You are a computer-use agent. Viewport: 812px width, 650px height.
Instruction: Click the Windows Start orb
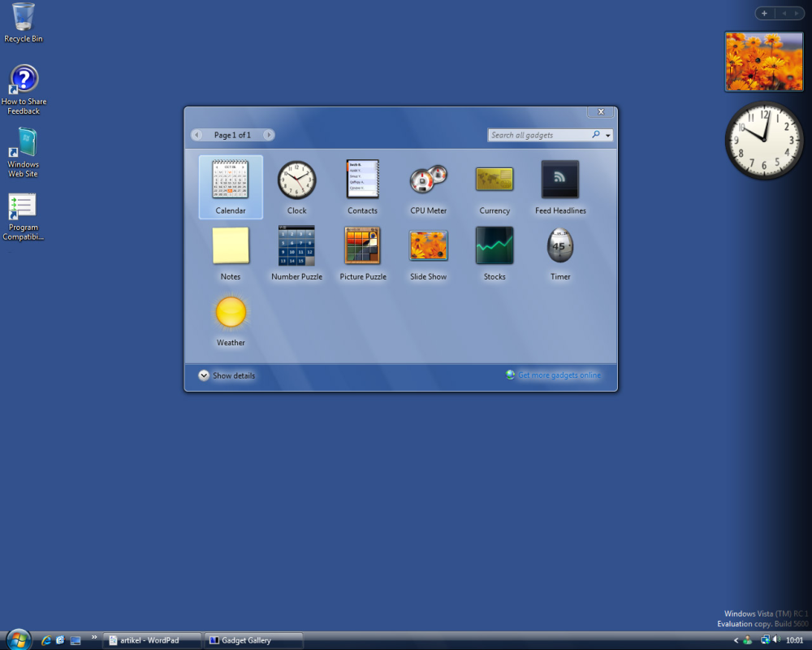click(19, 639)
